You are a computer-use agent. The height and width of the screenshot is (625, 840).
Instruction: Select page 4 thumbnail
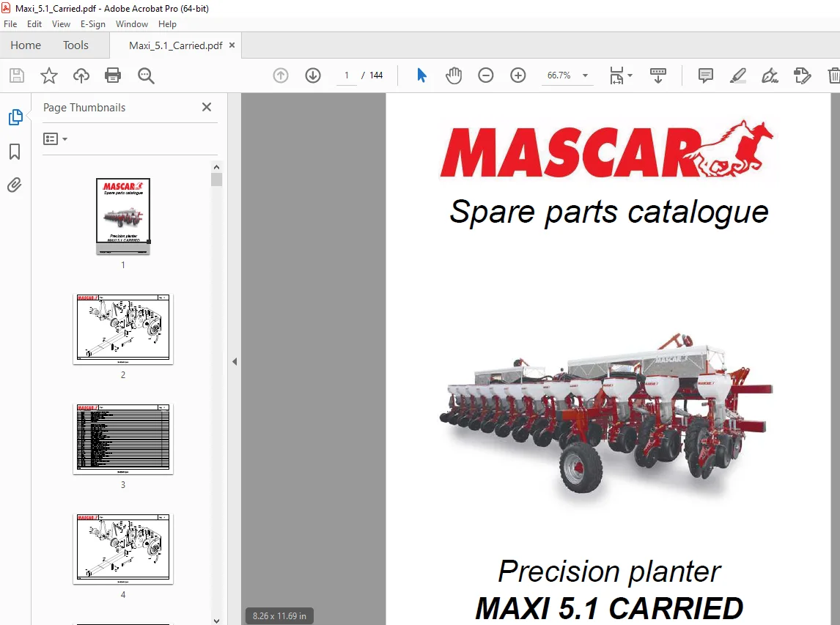(123, 548)
